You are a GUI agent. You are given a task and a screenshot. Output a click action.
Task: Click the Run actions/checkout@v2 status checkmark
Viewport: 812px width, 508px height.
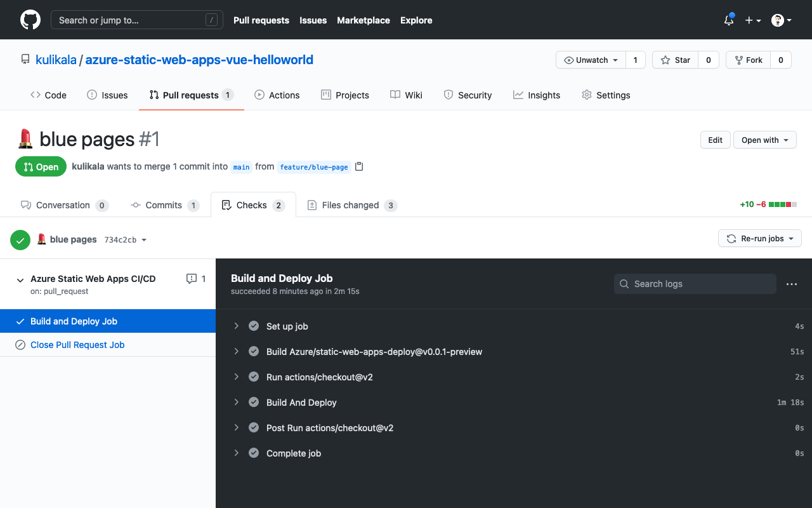(x=254, y=377)
